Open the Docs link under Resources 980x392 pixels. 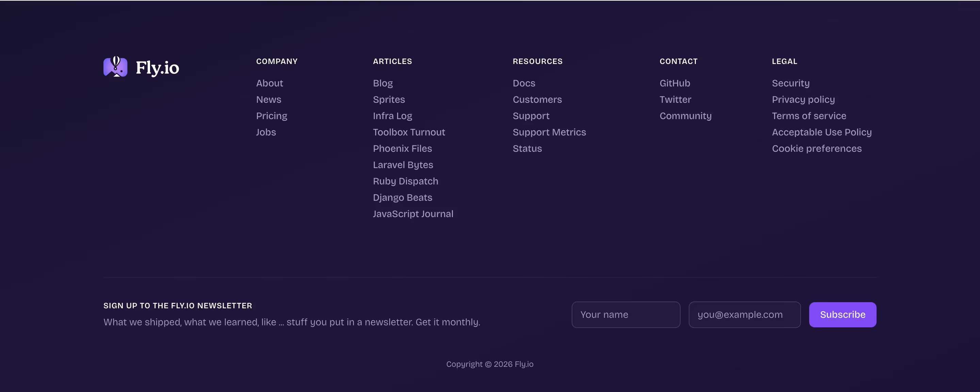click(x=524, y=83)
